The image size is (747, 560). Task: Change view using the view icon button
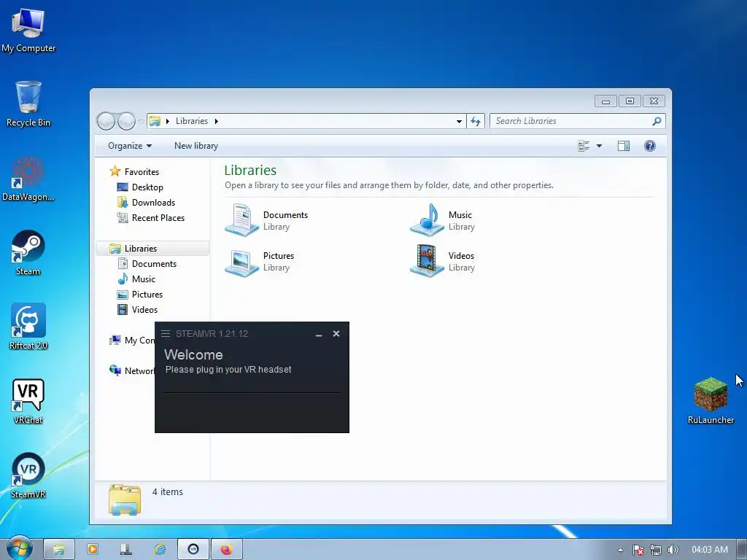pos(584,146)
